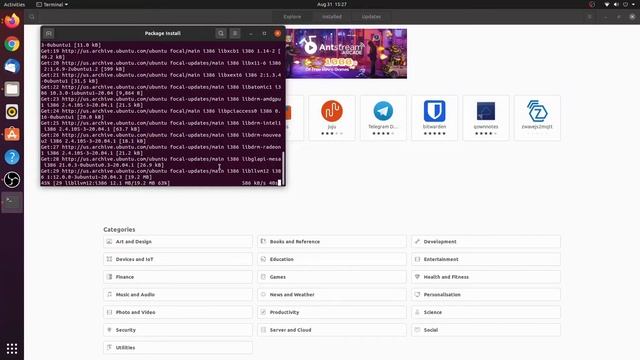Open the zwavejs2mqtt app tile
This screenshot has width=640, height=360.
click(537, 118)
